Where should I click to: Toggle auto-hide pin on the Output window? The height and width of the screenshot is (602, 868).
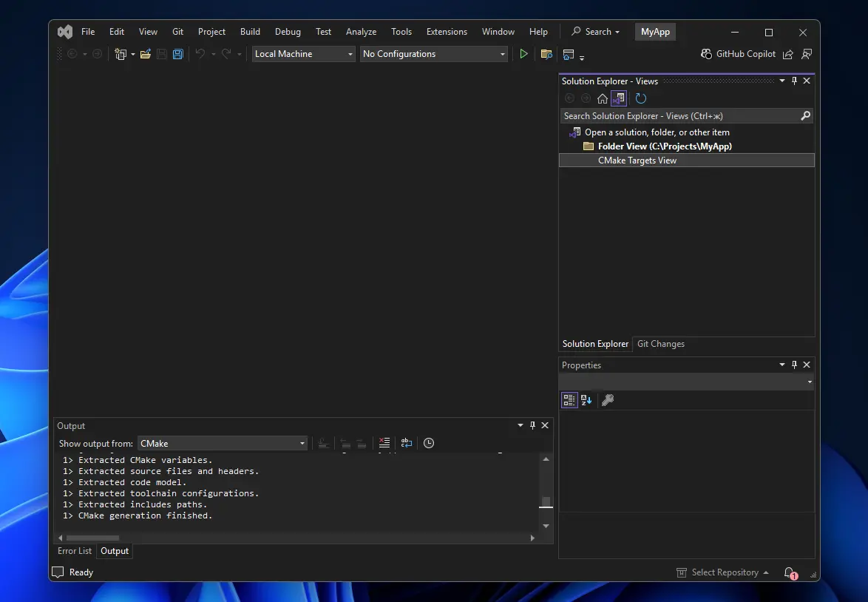coord(532,425)
